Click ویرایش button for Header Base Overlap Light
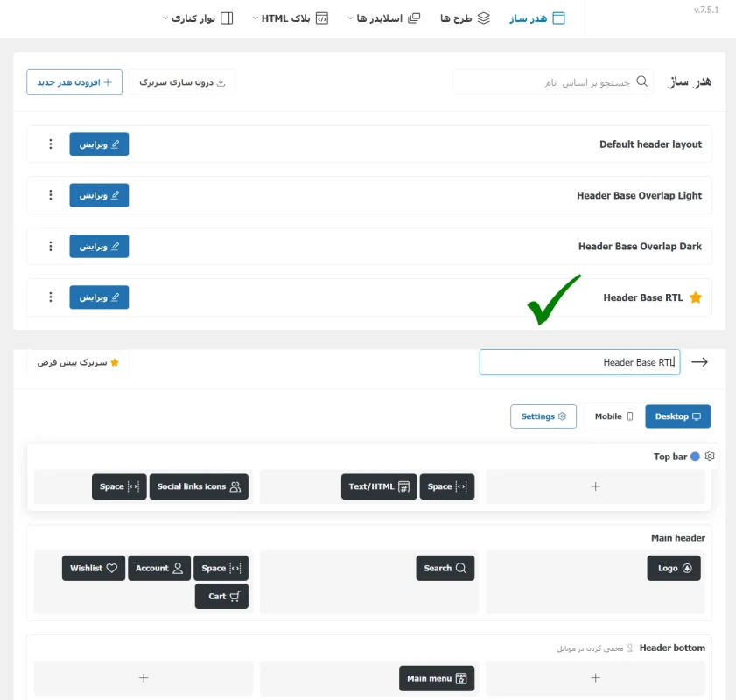This screenshot has width=736, height=700. pos(99,195)
